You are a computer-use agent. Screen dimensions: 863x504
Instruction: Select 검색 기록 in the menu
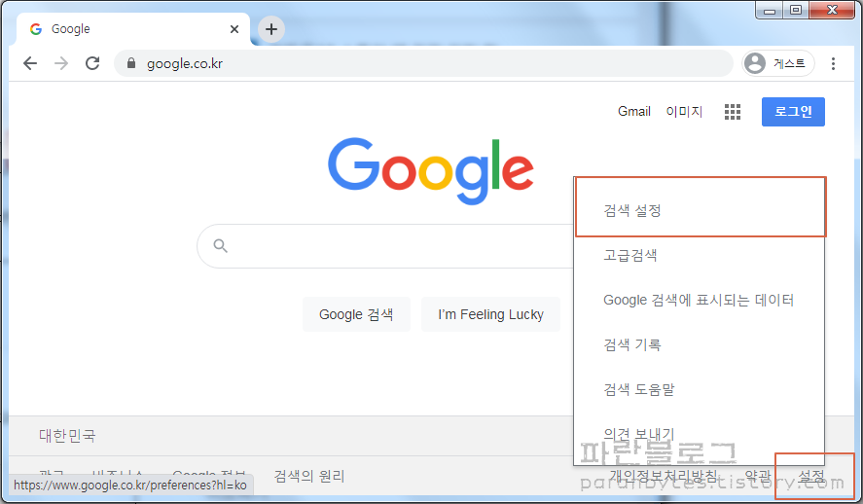tap(701, 345)
